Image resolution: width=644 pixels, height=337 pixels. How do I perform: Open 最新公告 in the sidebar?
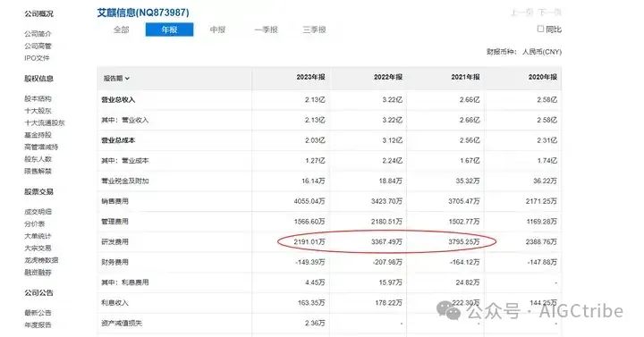click(x=38, y=313)
